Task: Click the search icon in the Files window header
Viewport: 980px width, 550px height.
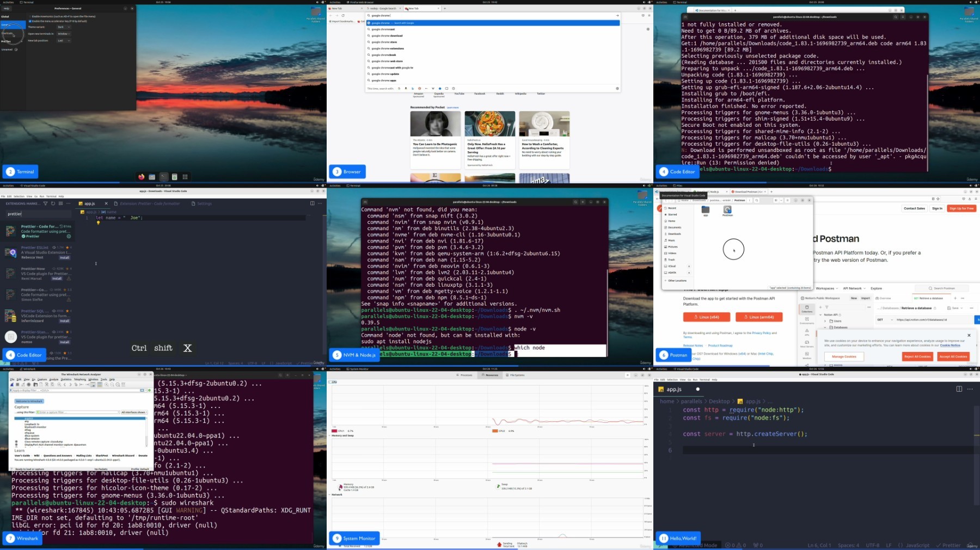Action: tap(756, 200)
